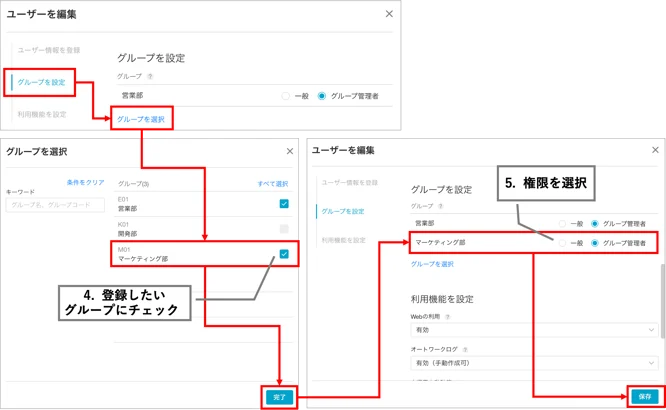Click the help icon beside オートワークログ
666x410 pixels.
click(465, 350)
